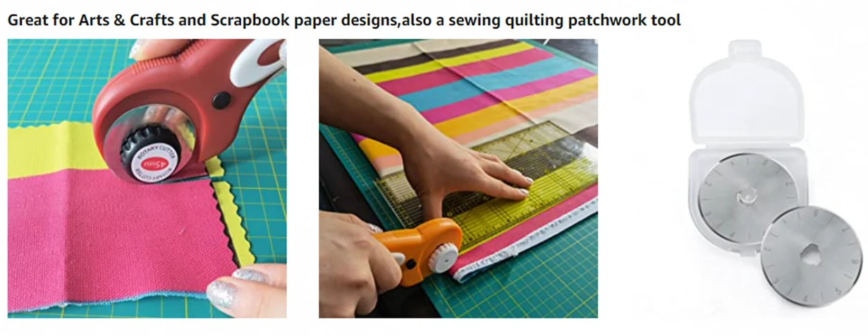The height and width of the screenshot is (336, 868).
Task: Open the orange cutter with ruler photo
Action: pyautogui.click(x=458, y=179)
